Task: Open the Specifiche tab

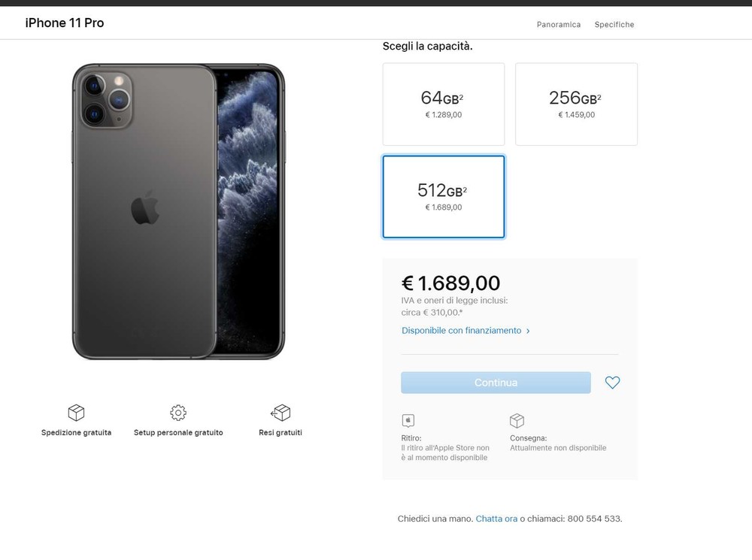Action: (x=614, y=25)
